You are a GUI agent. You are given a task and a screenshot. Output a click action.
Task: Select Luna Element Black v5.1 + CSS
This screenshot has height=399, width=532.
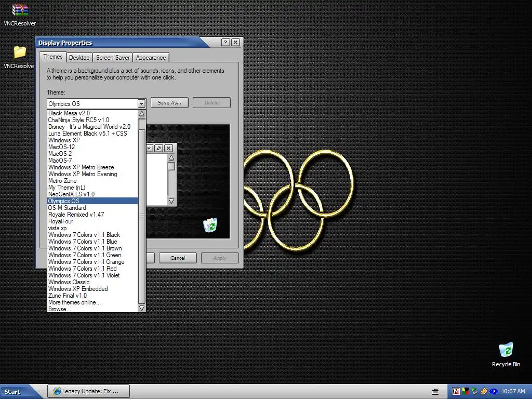92,134
